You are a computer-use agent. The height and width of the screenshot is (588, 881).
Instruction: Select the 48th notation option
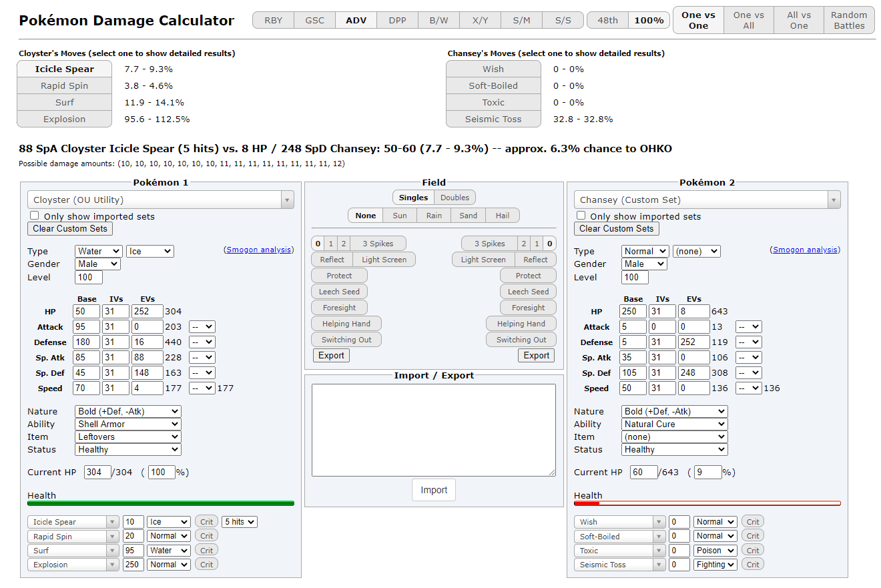(607, 20)
